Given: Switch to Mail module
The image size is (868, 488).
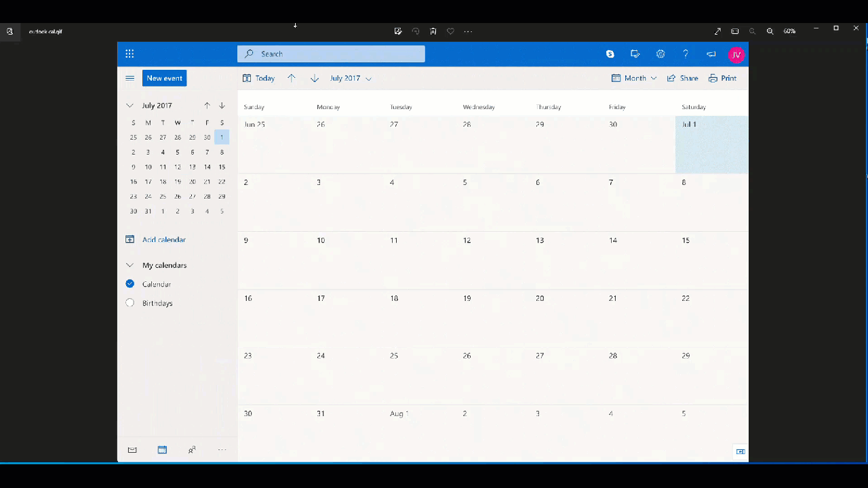Looking at the screenshot, I should tap(132, 450).
